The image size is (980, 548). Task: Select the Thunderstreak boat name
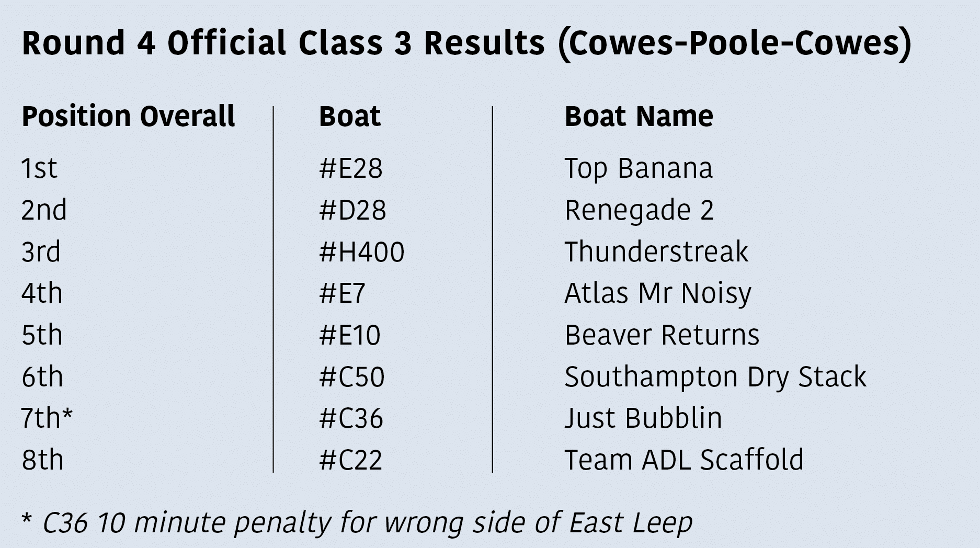pos(656,252)
